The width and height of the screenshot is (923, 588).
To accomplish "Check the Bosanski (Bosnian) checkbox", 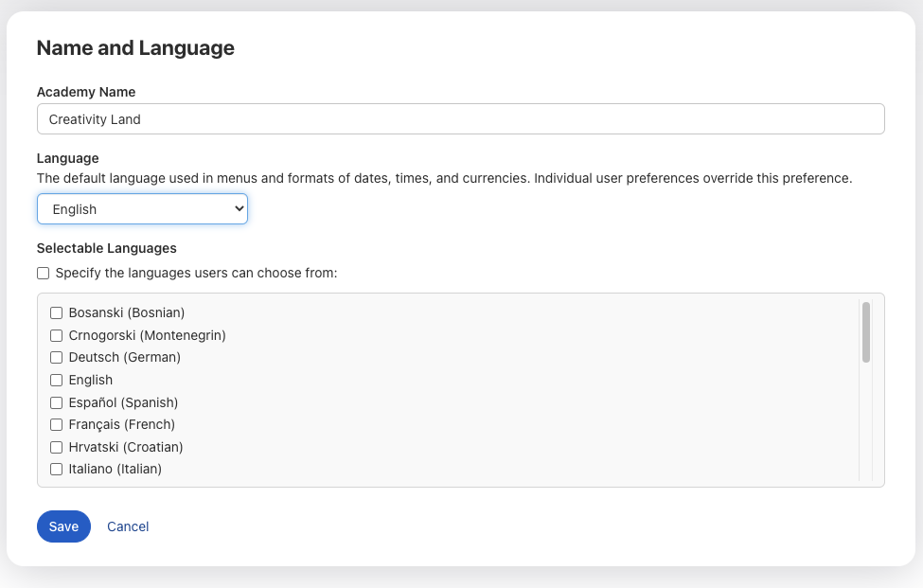I will (x=56, y=312).
